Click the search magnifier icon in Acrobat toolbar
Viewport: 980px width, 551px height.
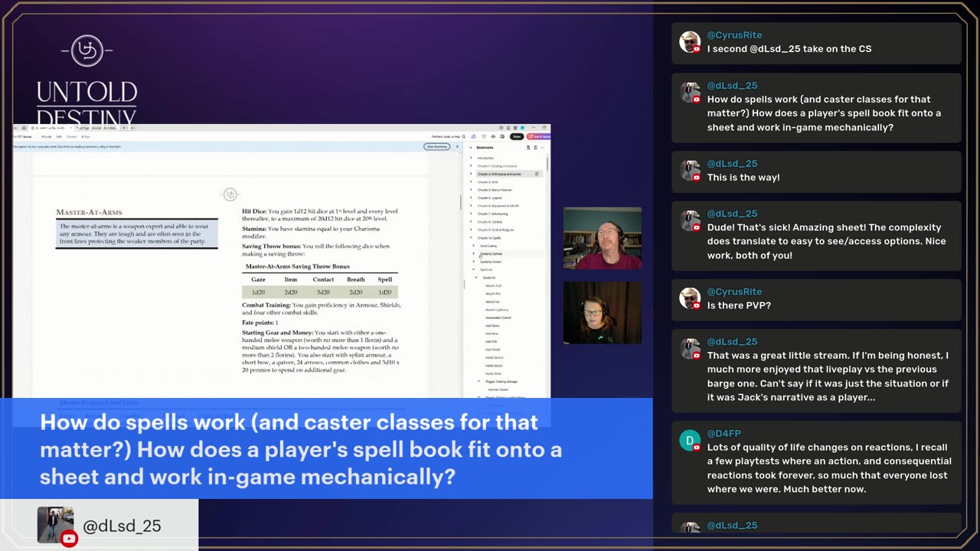click(463, 136)
